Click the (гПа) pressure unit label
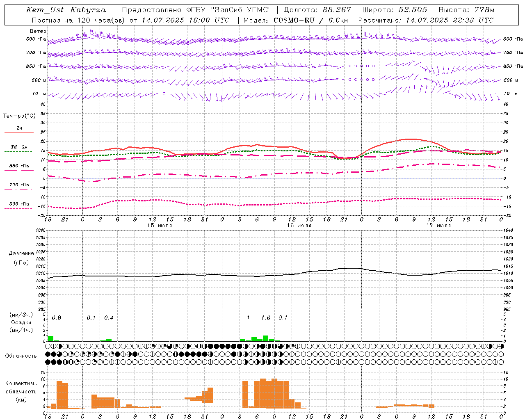This screenshot has height=420, width=525. tap(21, 263)
